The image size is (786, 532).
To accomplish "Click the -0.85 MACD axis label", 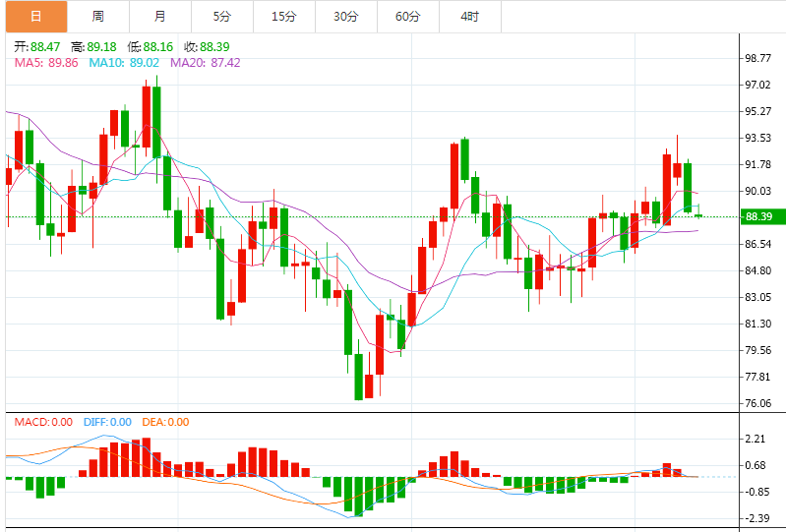I will tap(756, 492).
